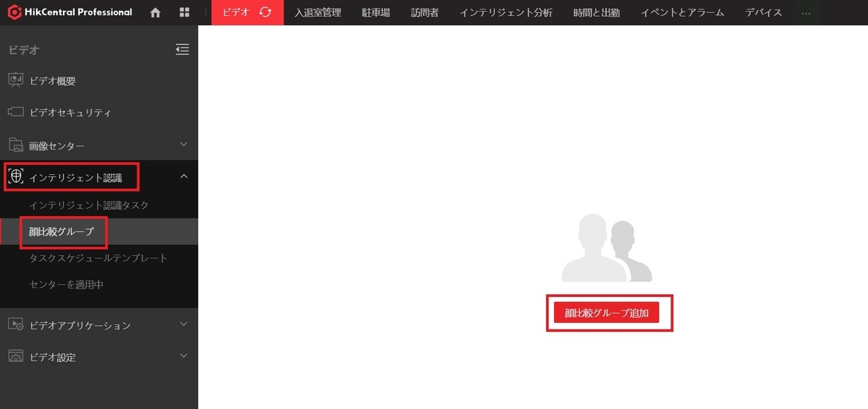The width and height of the screenshot is (868, 409).
Task: Collapse the インテリジェント認識 chevron
Action: point(184,176)
